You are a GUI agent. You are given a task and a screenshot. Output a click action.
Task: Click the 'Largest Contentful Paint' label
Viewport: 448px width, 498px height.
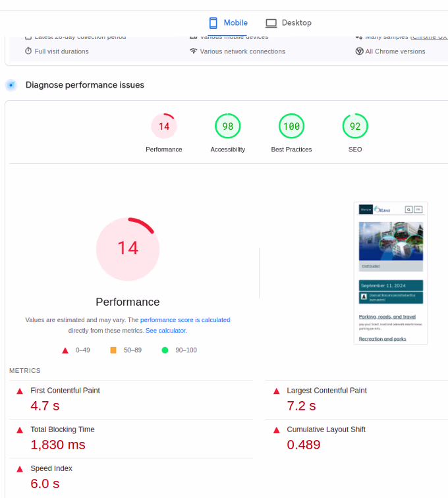point(327,391)
